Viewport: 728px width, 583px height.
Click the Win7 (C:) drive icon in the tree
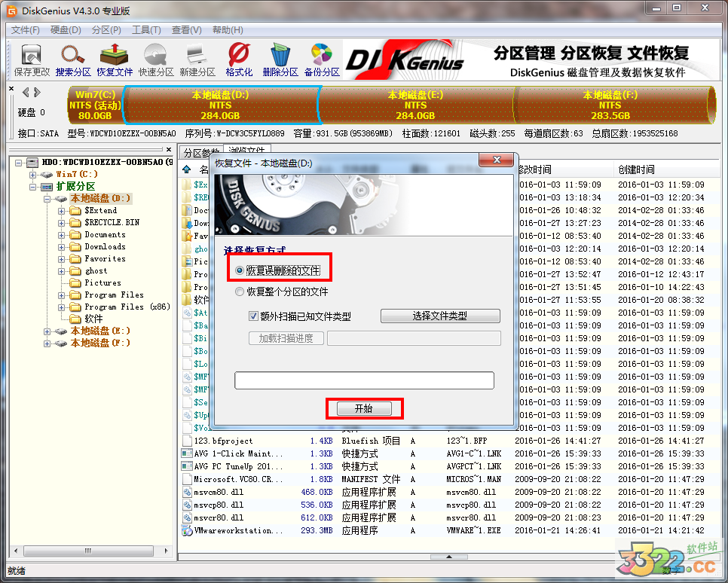tap(46, 175)
